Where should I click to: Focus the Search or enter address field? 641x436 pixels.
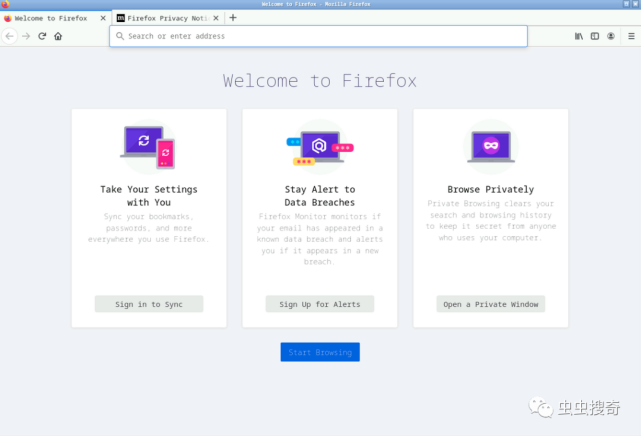(318, 36)
